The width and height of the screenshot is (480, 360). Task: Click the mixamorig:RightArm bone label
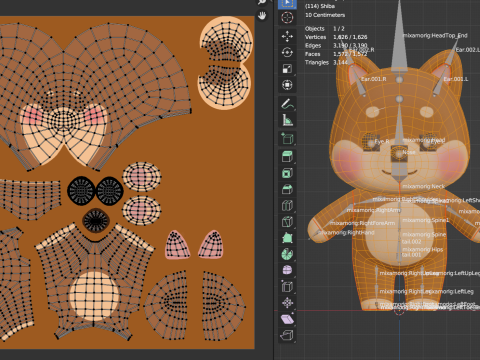coord(373,210)
